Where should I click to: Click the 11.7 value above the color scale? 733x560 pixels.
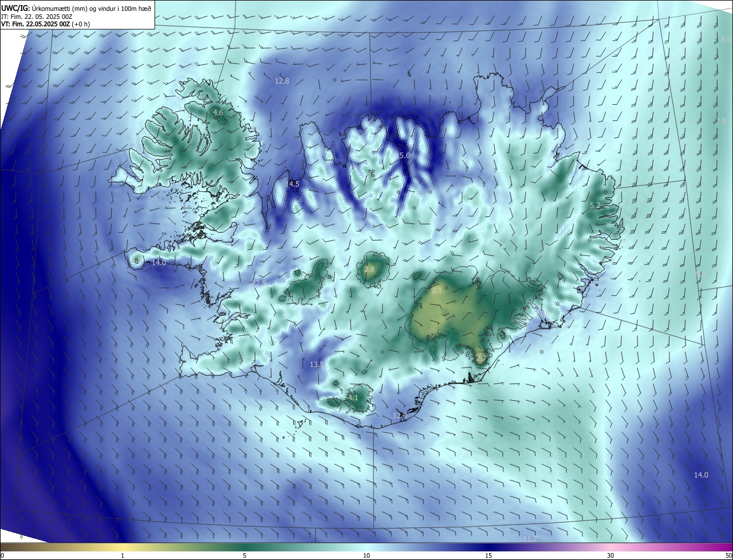click(x=530, y=539)
